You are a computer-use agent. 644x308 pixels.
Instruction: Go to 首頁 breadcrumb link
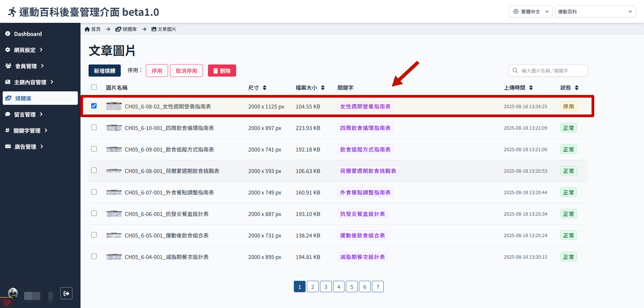93,29
